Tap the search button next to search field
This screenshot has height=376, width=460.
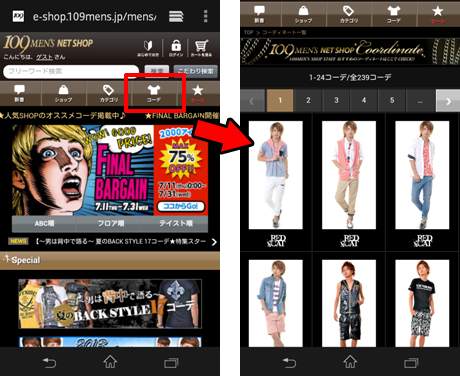[157, 71]
